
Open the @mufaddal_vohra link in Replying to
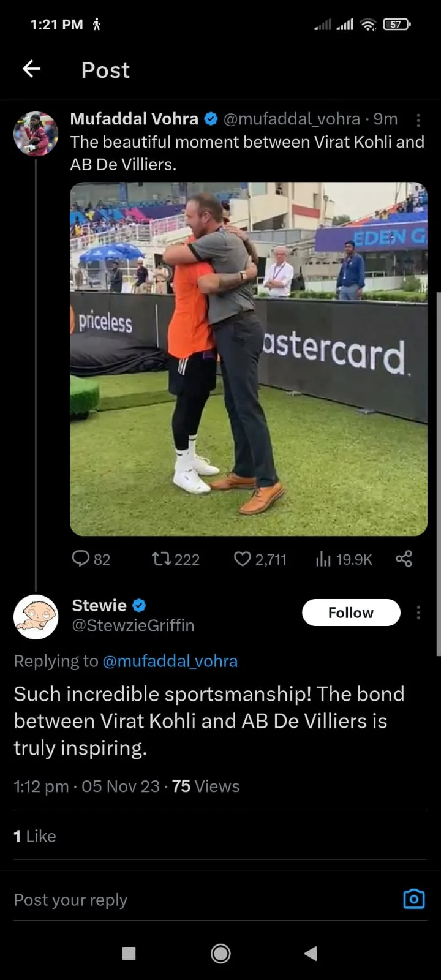point(170,661)
